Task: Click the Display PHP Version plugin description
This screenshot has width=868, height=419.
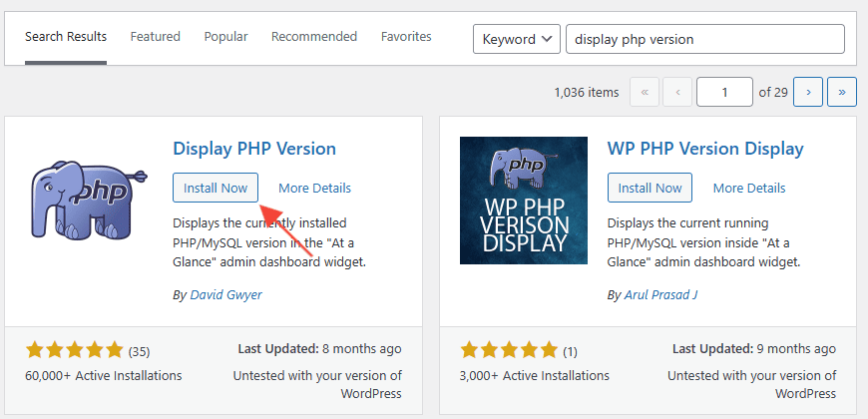Action: click(269, 243)
